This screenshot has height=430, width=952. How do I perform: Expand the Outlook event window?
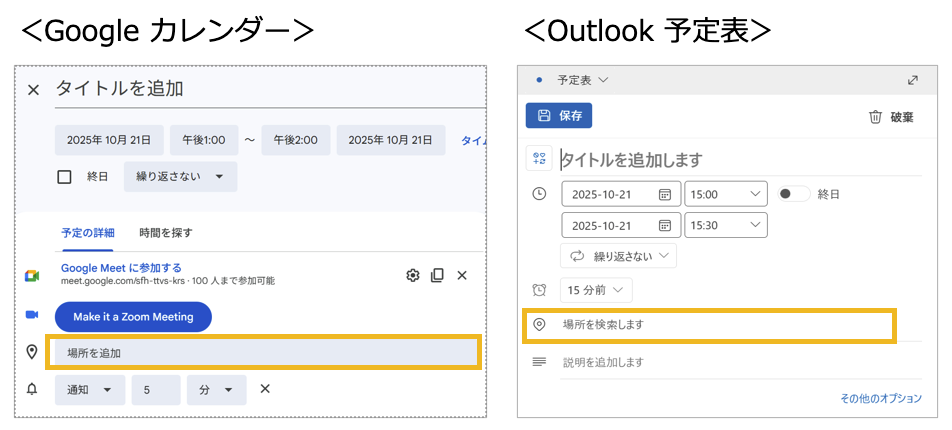coord(912,80)
